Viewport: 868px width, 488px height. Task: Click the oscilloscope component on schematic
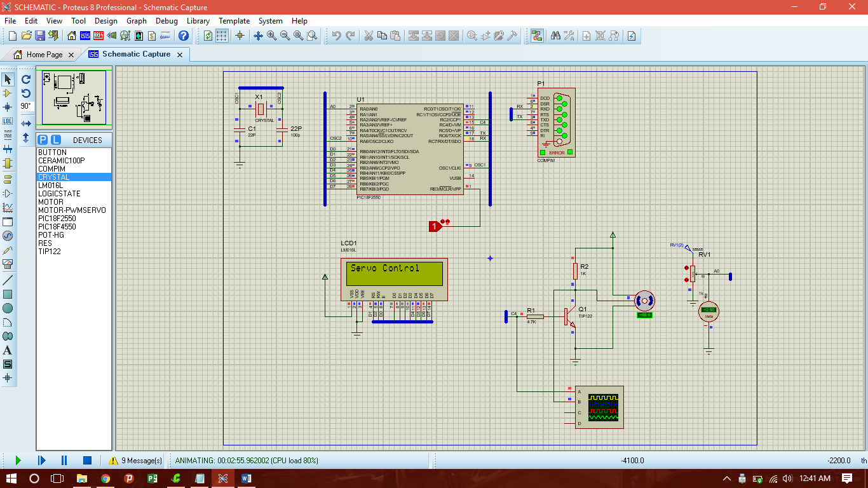(599, 407)
